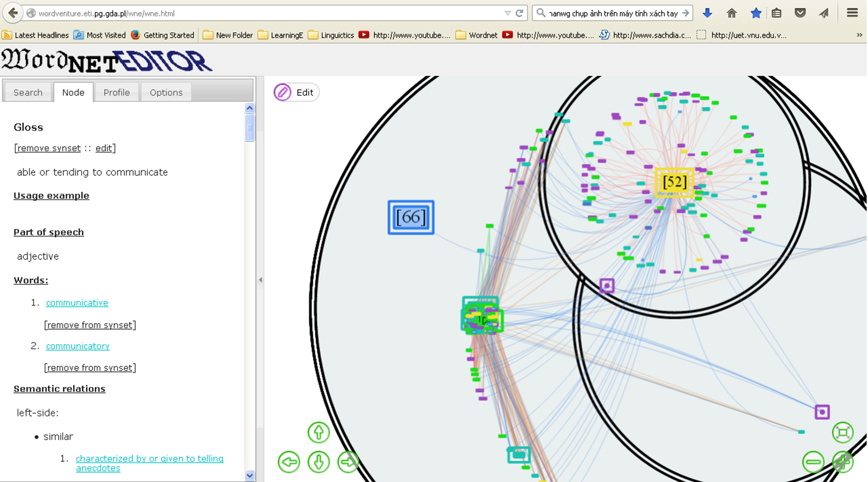
Task: Show more bookmarks overflow chevron
Action: pyautogui.click(x=859, y=35)
